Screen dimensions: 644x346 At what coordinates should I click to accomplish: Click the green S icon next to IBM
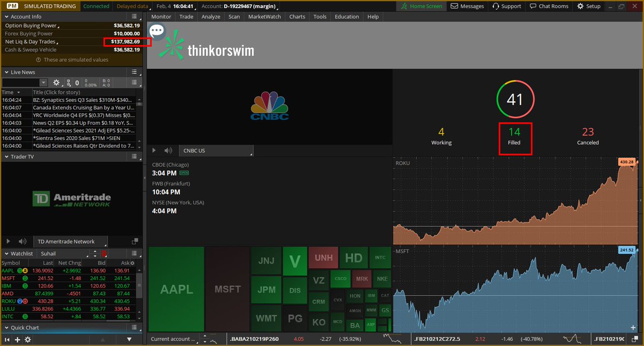pyautogui.click(x=25, y=286)
